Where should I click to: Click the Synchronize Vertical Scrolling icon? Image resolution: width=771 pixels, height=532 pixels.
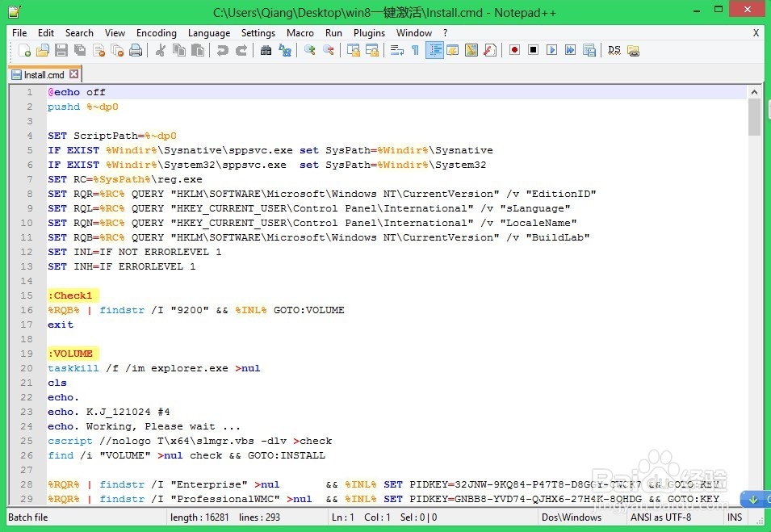tap(353, 50)
